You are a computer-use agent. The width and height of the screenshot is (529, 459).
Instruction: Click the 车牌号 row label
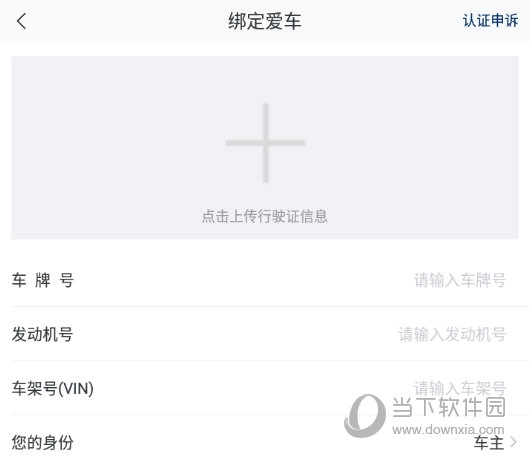tap(43, 280)
